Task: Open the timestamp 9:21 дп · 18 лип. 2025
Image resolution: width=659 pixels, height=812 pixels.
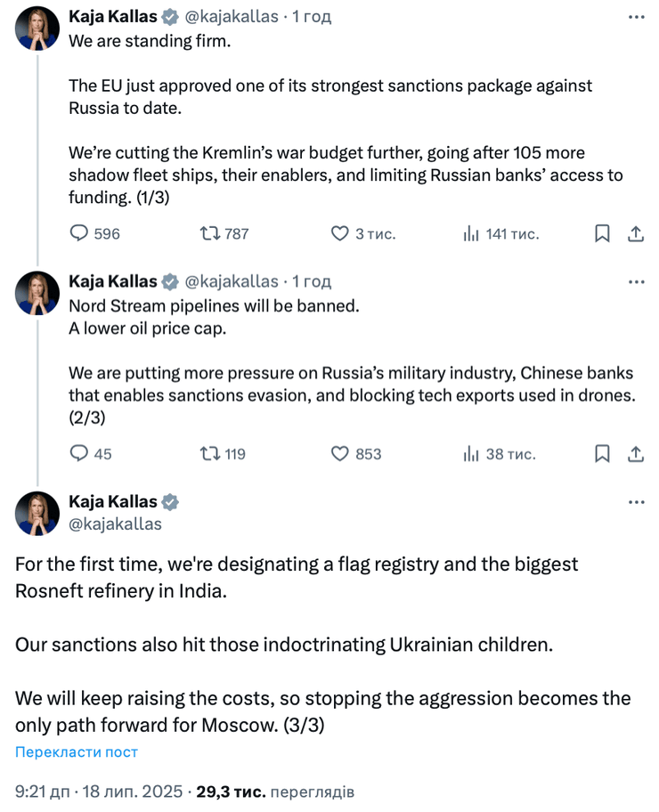Action: (99, 791)
